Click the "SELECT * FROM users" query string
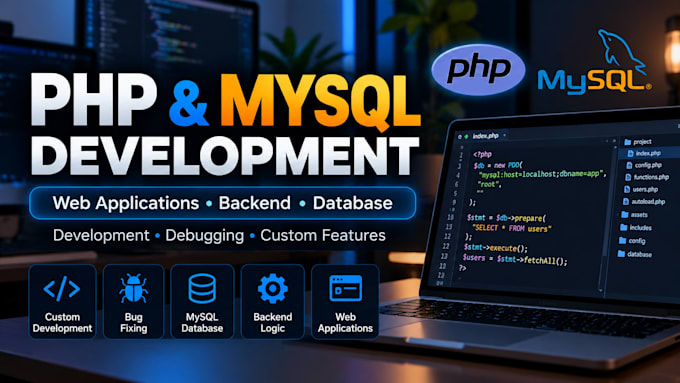 512,228
